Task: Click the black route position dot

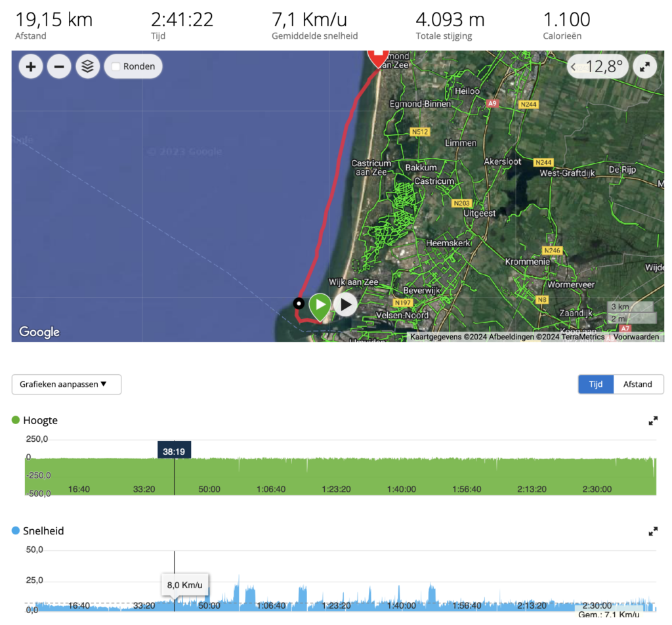Action: [299, 303]
